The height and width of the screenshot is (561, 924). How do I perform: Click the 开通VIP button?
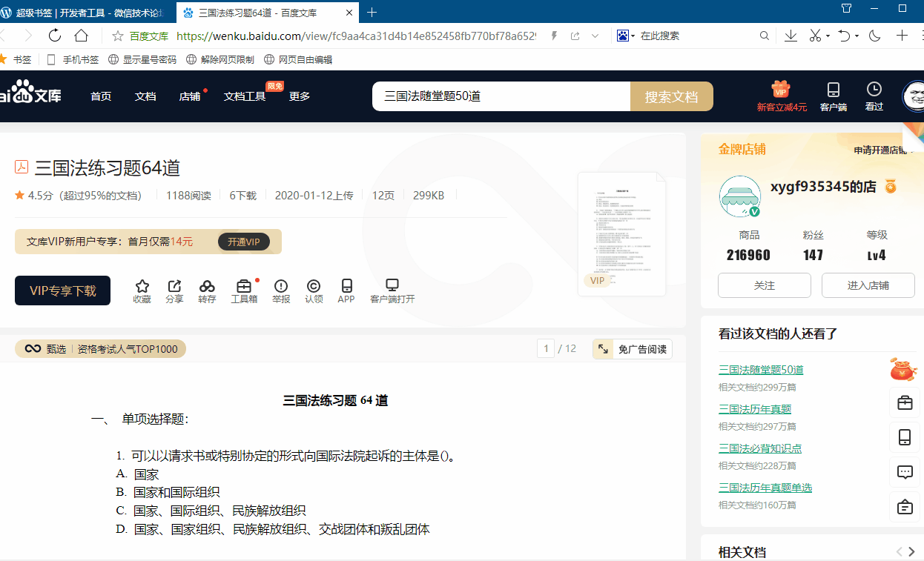click(x=245, y=242)
